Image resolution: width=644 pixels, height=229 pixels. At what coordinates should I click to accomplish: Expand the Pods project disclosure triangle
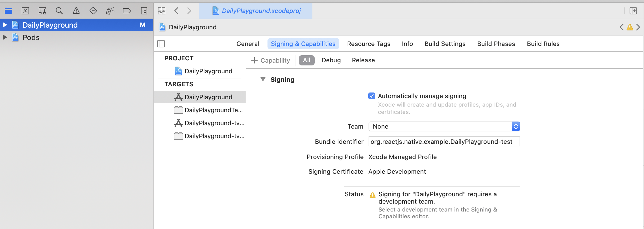[5, 37]
